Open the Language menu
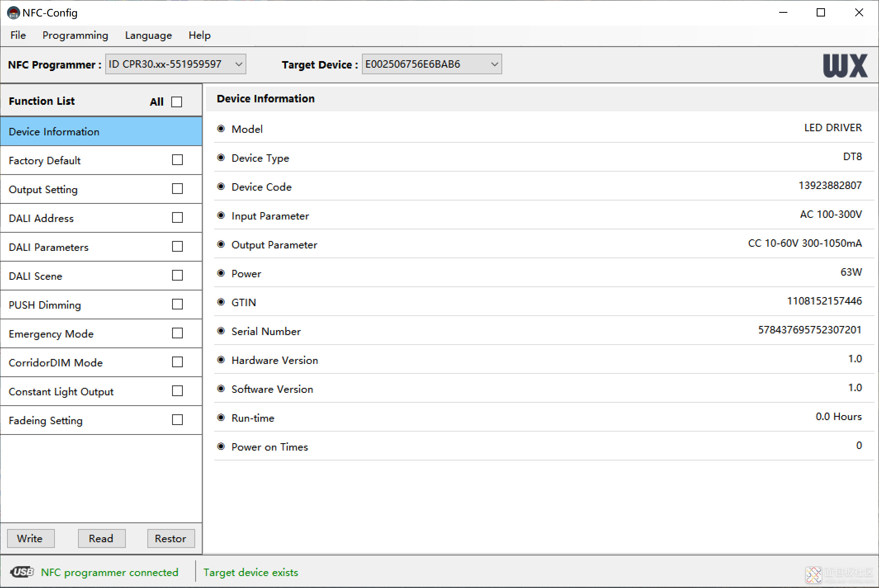Screen dimensions: 879x588 pyautogui.click(x=148, y=35)
